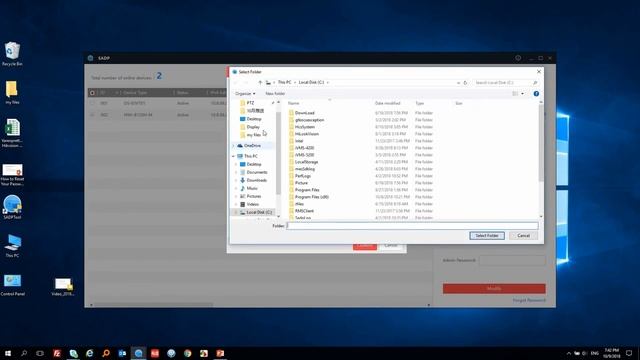Launch SADPTool from the desktop

(12, 207)
